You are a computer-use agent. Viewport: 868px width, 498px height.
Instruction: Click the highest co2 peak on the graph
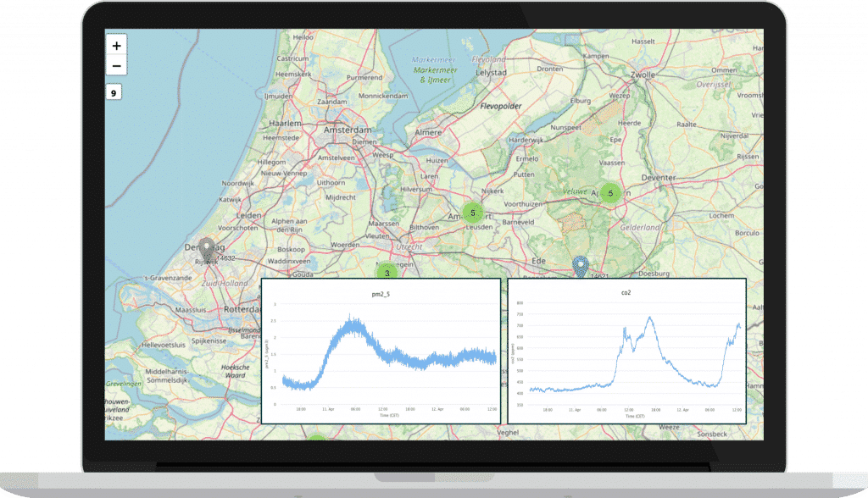pyautogui.click(x=649, y=318)
